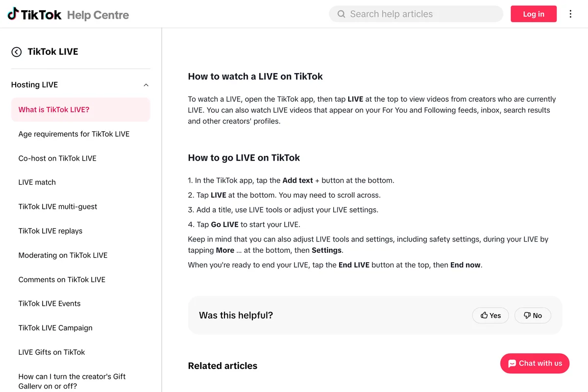Open the Chat with us widget
Viewport: 588px width, 392px height.
[535, 364]
